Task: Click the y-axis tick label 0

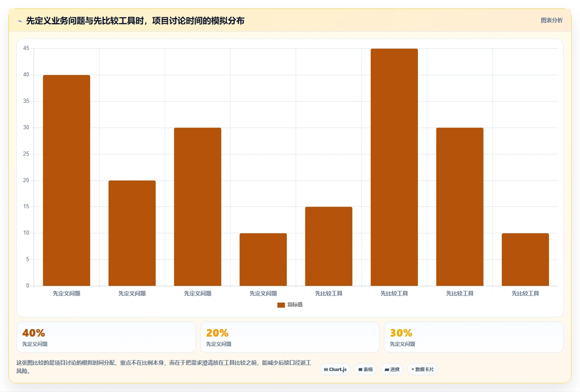Action: (x=28, y=286)
